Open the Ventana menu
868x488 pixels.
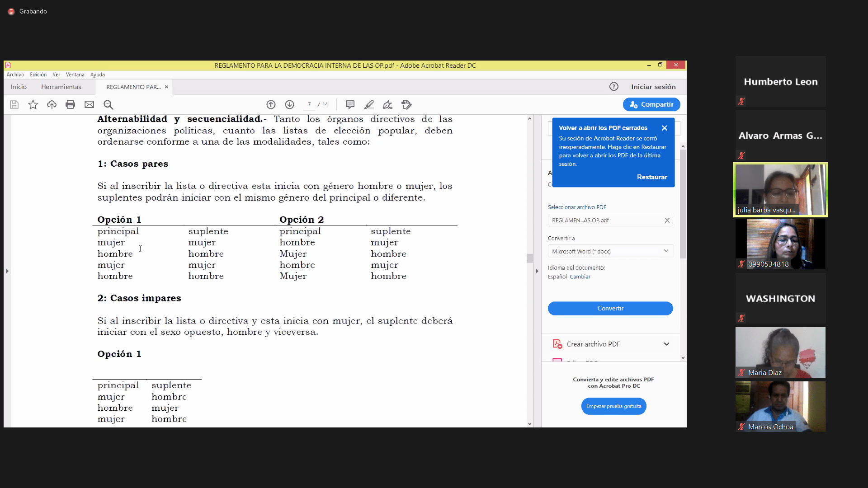(x=75, y=75)
